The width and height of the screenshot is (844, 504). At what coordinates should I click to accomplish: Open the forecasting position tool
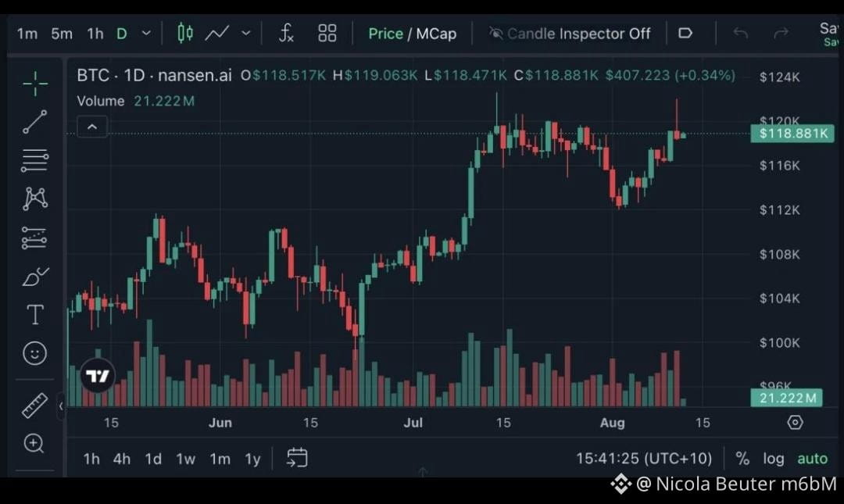[x=34, y=238]
